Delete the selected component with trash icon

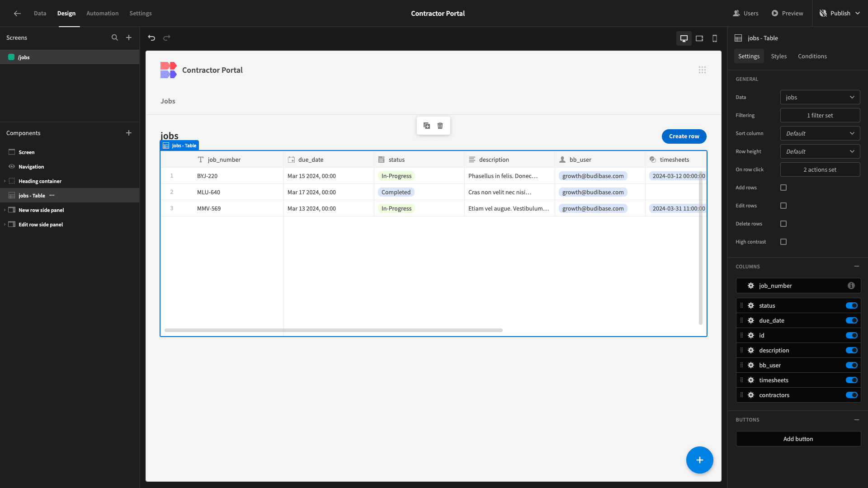(440, 126)
